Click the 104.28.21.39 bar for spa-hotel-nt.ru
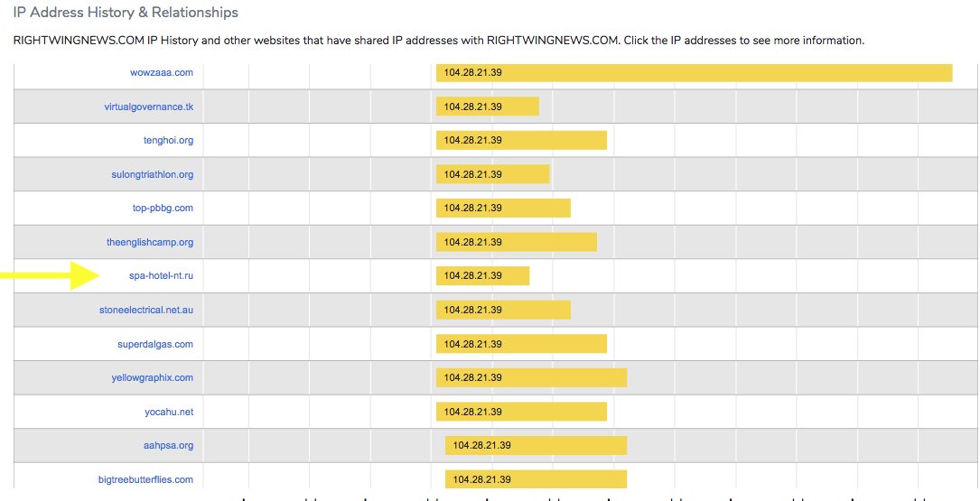Viewport: 980px width, 501px height. point(483,276)
